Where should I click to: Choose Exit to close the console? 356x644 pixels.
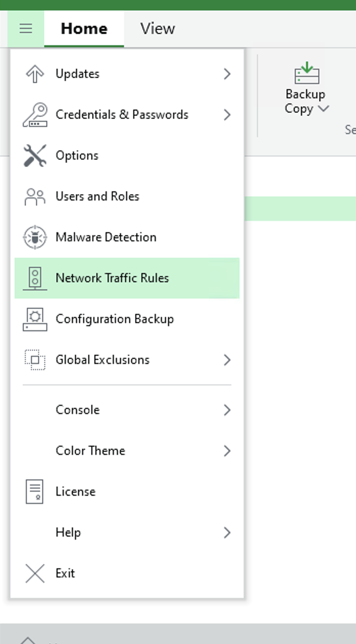point(127,573)
